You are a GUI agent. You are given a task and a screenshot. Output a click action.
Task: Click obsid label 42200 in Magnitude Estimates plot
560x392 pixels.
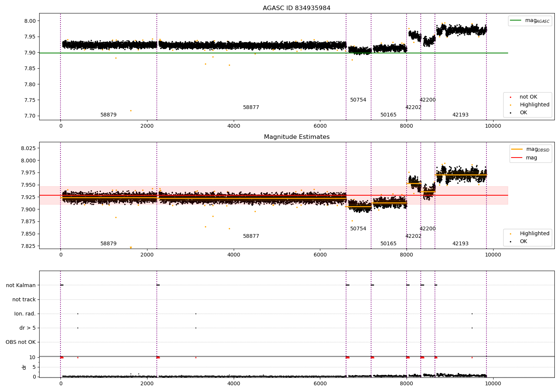tap(427, 229)
